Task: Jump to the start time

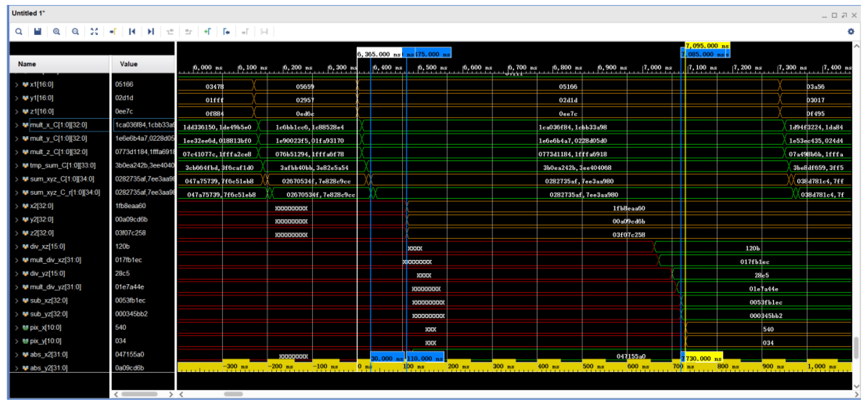Action: (x=132, y=32)
